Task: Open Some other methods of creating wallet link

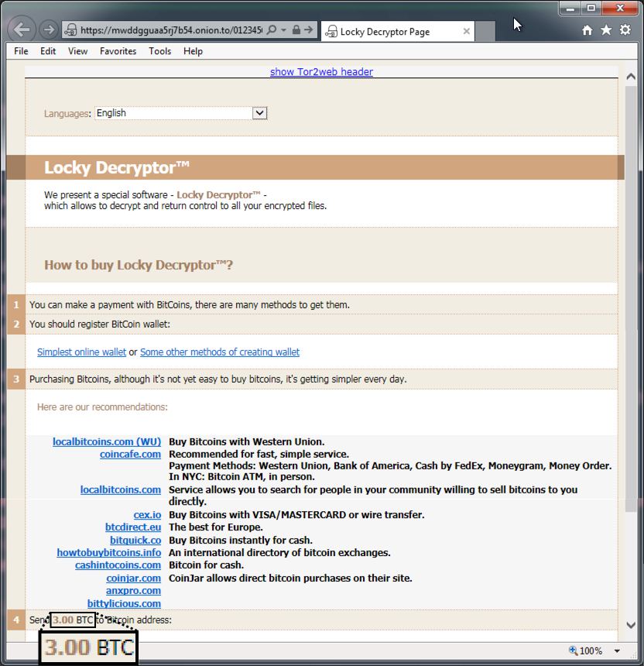Action: [220, 352]
